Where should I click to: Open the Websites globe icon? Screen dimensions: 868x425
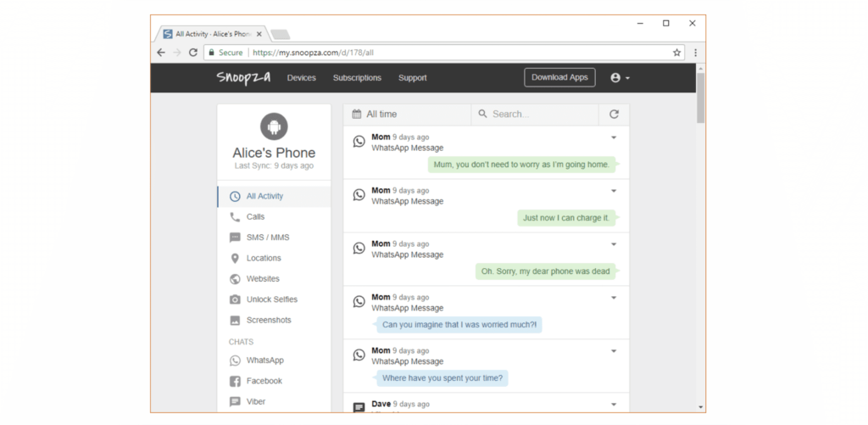(x=236, y=279)
